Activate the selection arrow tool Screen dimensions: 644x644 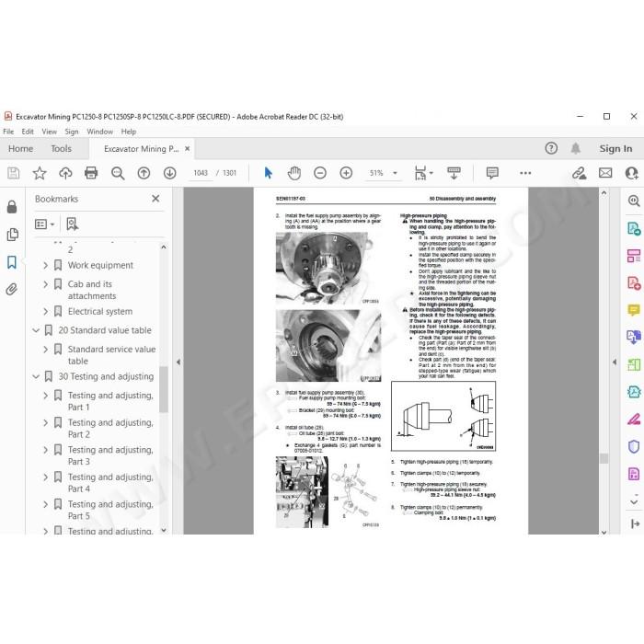tap(269, 173)
